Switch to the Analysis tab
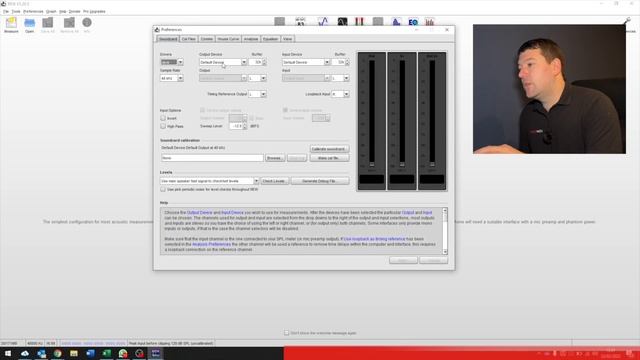This screenshot has height=360, width=640. [x=251, y=39]
